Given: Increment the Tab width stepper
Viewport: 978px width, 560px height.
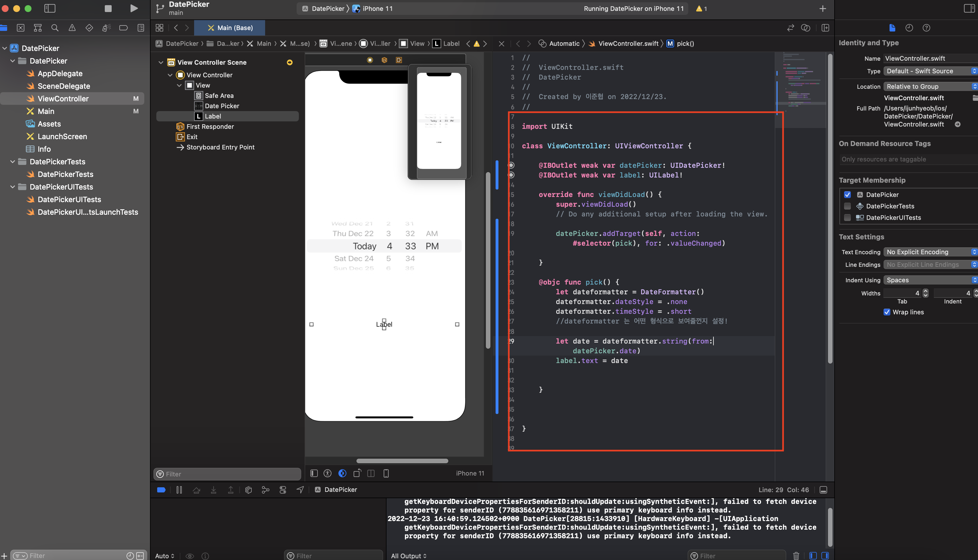Looking at the screenshot, I should click(x=925, y=291).
